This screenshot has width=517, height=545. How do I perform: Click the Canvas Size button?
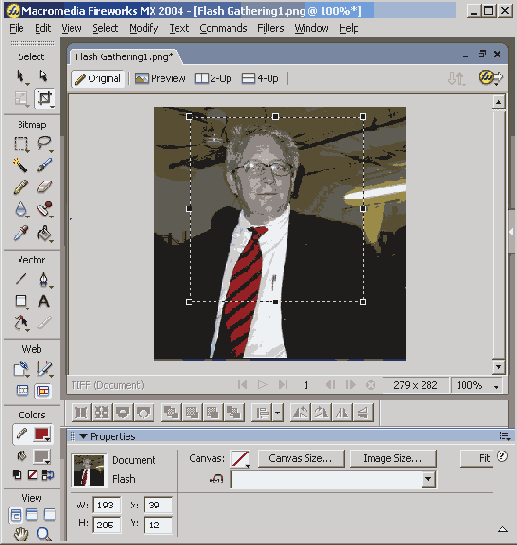(x=301, y=459)
